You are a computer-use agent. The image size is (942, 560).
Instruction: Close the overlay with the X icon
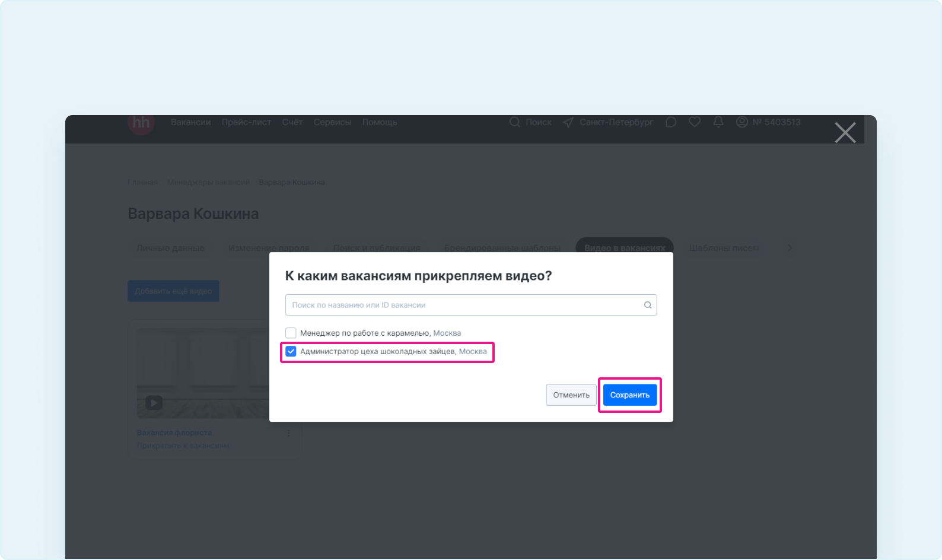[x=845, y=132]
